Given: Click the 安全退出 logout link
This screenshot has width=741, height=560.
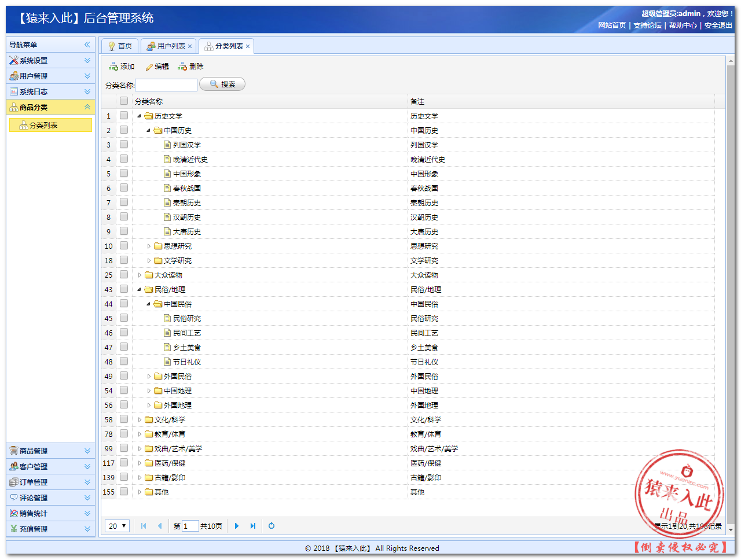Looking at the screenshot, I should (x=718, y=25).
